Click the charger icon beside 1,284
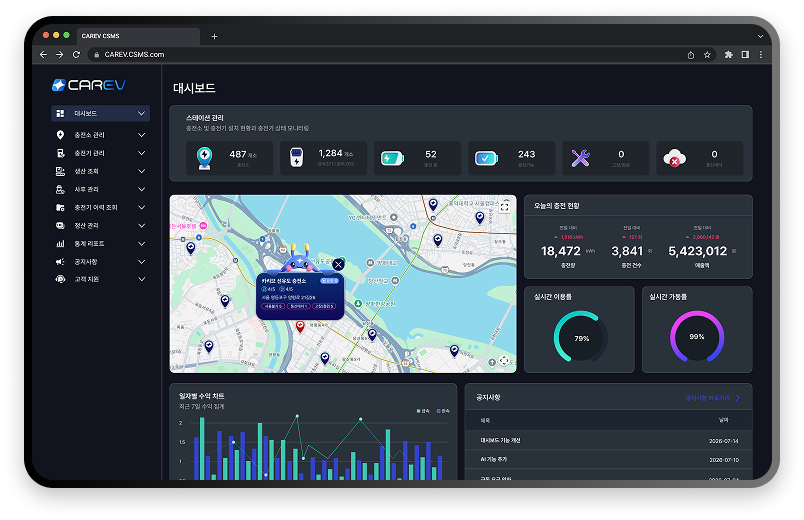Viewport: 804px width, 520px height. [x=296, y=157]
